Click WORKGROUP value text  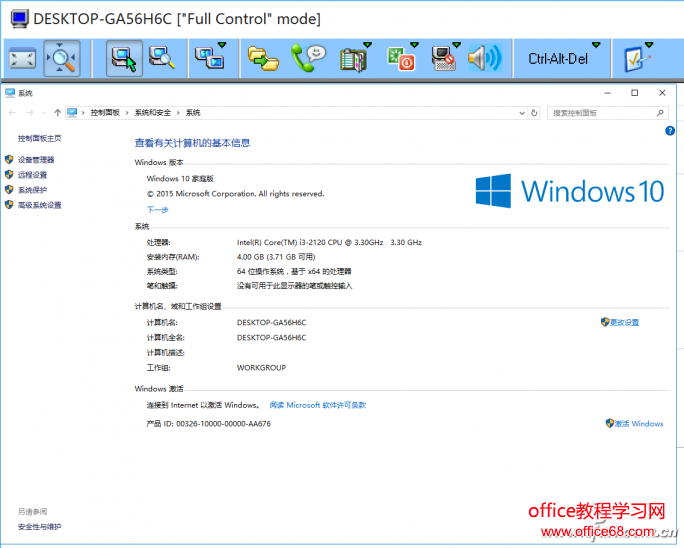[x=261, y=368]
